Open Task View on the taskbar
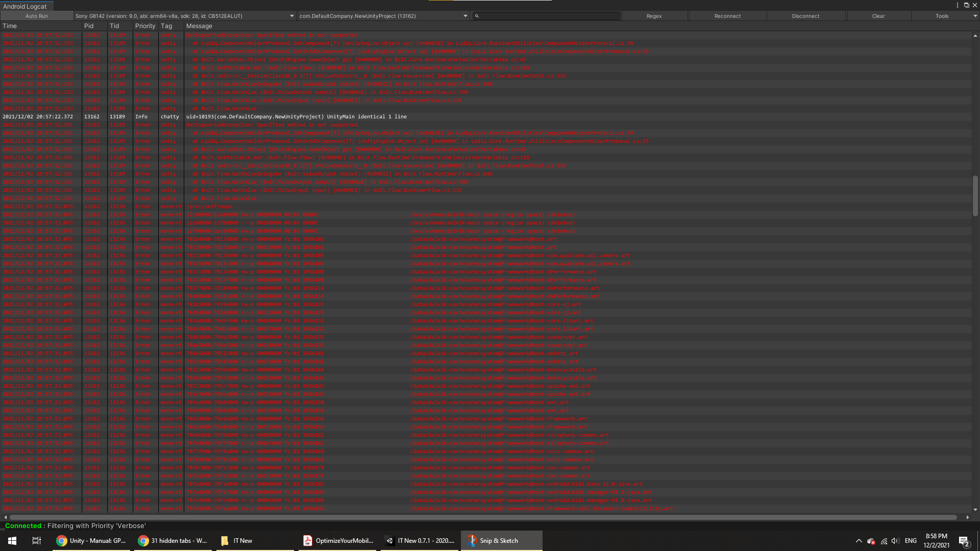980x551 pixels. coord(36,541)
